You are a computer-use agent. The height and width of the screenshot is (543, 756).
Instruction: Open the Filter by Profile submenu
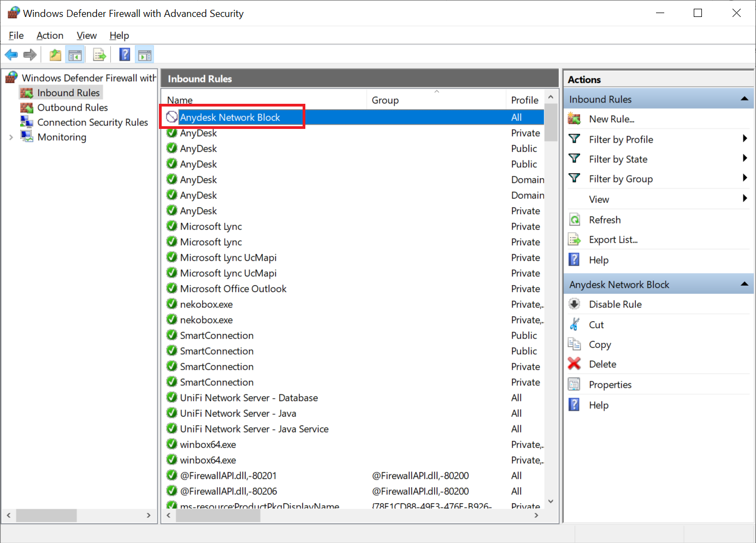(621, 139)
